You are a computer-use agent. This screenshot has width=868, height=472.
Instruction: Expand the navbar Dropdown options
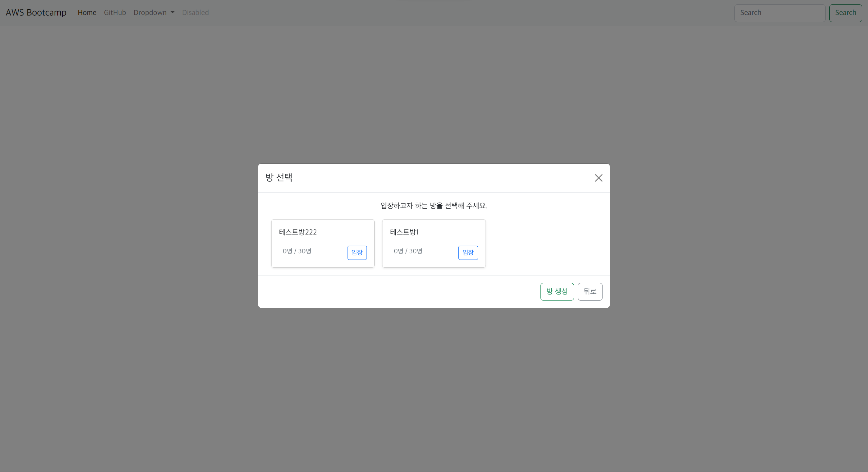(x=154, y=12)
